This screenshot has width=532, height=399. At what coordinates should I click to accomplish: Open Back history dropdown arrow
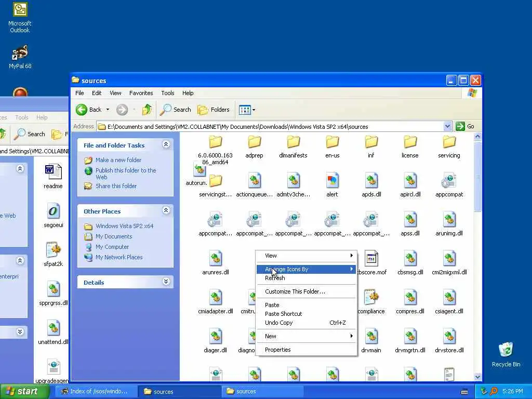tap(108, 110)
